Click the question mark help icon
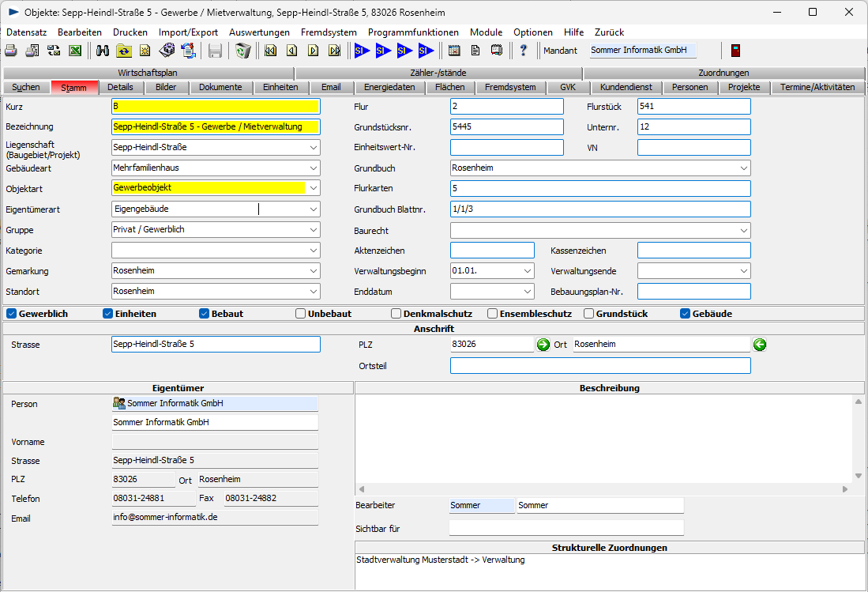This screenshot has height=592, width=868. (523, 51)
